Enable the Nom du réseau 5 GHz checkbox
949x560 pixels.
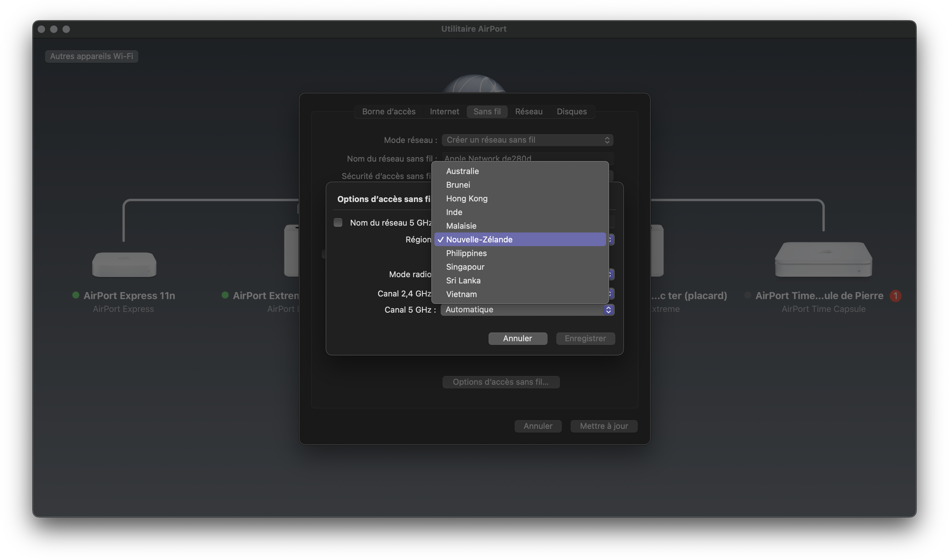[x=338, y=223]
